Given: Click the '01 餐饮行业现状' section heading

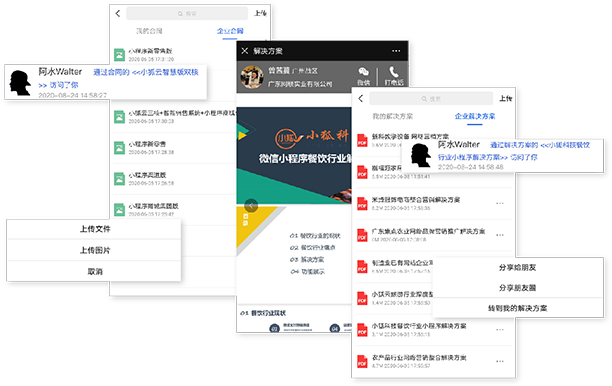Looking at the screenshot, I should pos(263,313).
